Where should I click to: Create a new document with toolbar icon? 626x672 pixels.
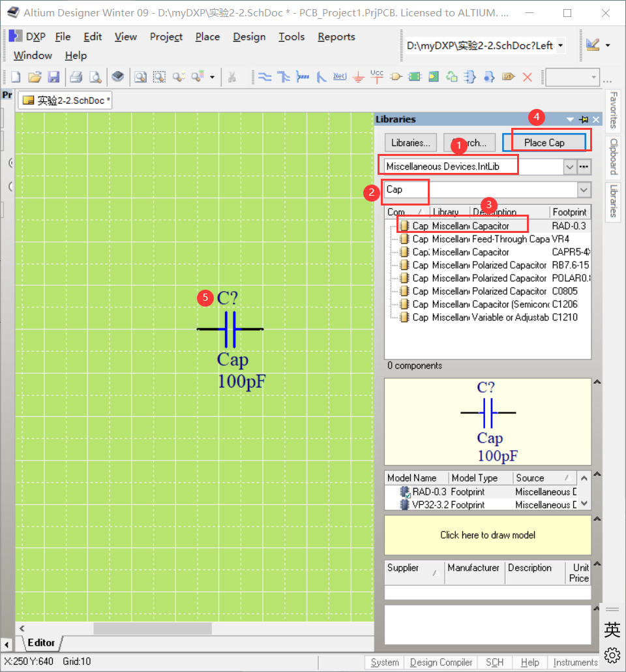(16, 77)
